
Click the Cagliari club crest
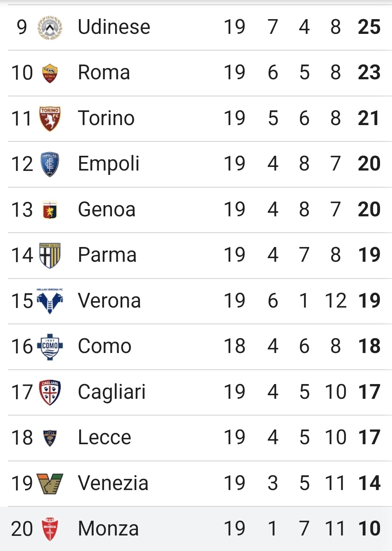(x=50, y=392)
